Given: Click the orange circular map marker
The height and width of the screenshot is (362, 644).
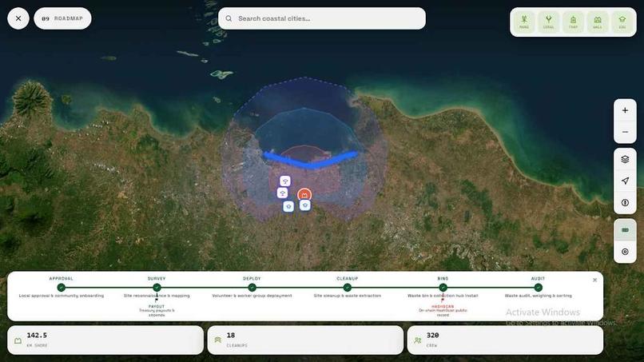Looking at the screenshot, I should [304, 195].
